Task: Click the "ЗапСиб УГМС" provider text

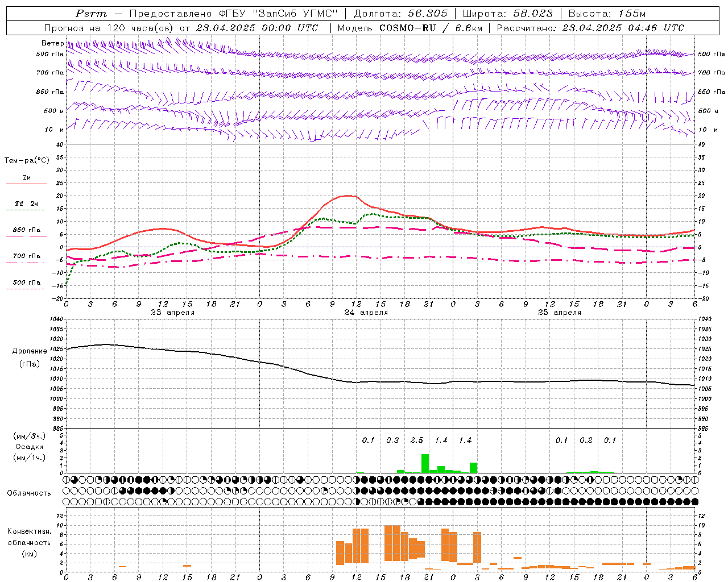Action: tap(295, 14)
